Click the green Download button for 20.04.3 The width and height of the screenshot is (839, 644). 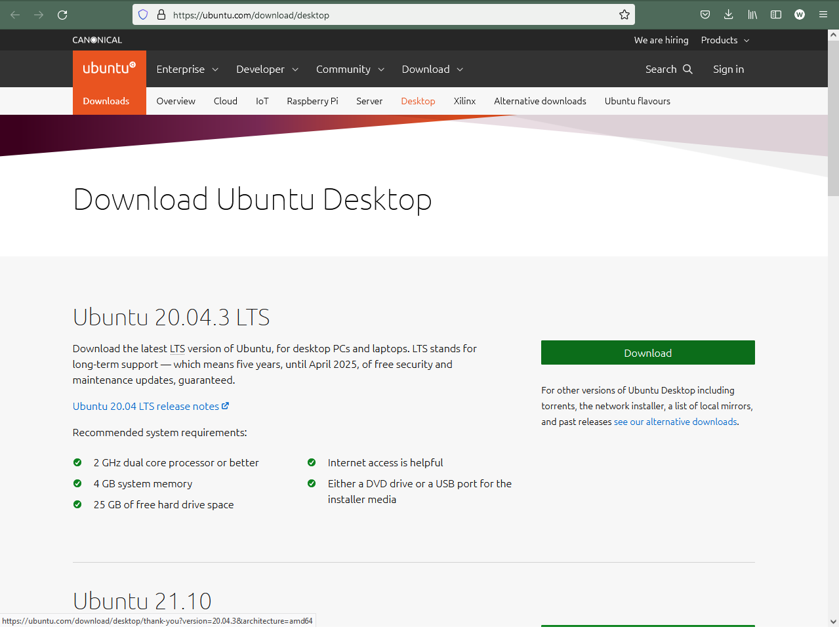(648, 353)
